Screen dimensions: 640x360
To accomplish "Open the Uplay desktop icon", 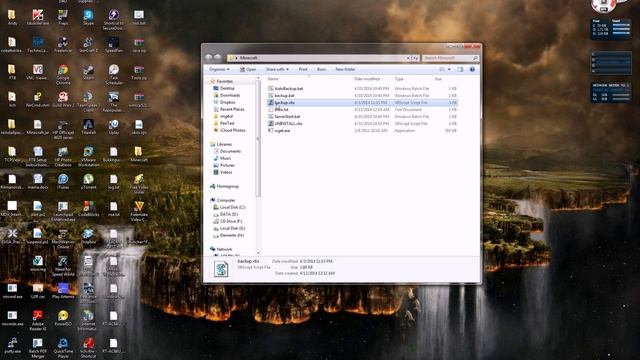I will point(114,127).
